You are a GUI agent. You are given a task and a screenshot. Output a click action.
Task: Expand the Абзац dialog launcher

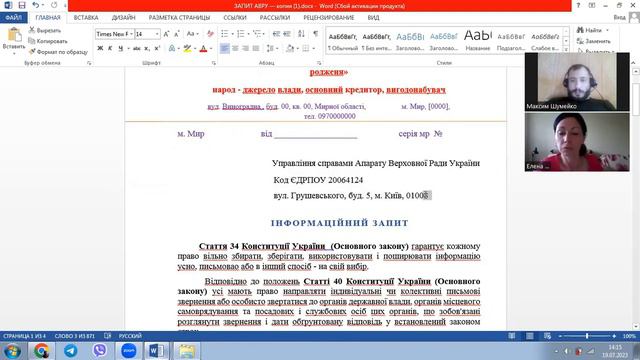pyautogui.click(x=319, y=63)
